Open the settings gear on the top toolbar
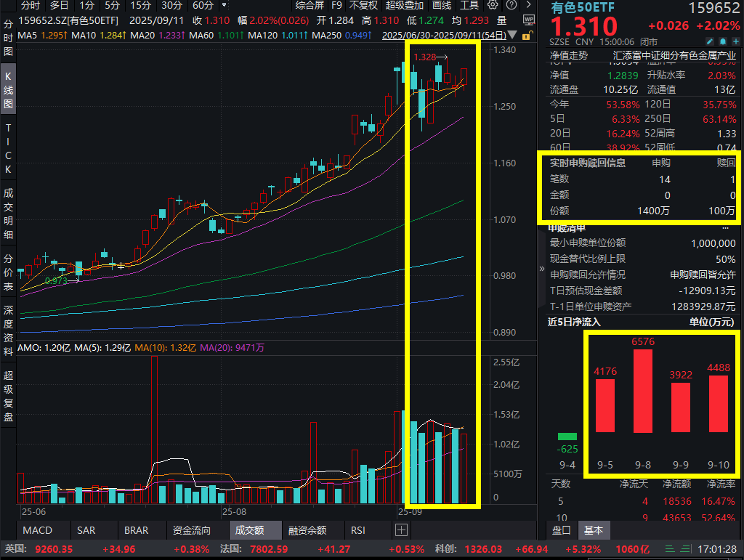This screenshot has width=744, height=560. [491, 6]
